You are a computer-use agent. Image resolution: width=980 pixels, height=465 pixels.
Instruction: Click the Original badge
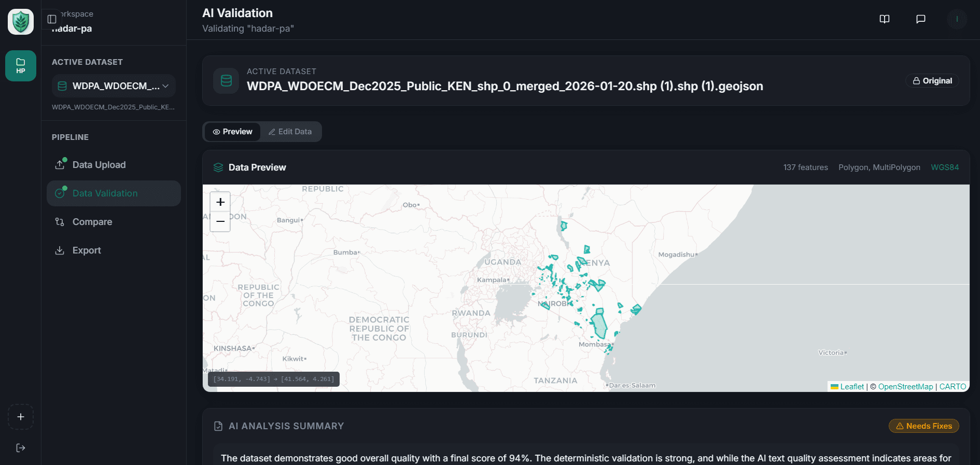932,81
